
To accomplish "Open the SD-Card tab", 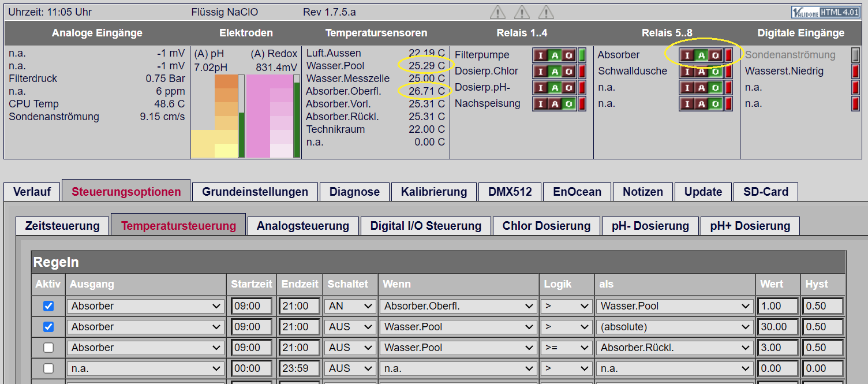I will [x=766, y=192].
